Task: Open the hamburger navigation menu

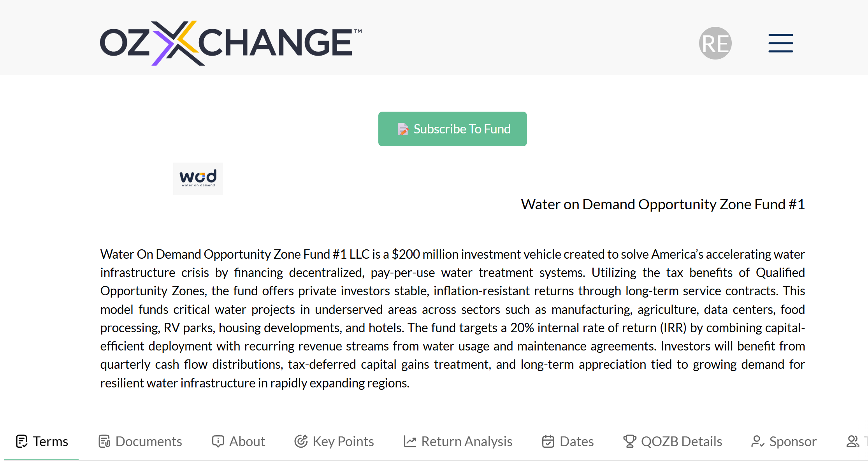Action: pos(780,43)
